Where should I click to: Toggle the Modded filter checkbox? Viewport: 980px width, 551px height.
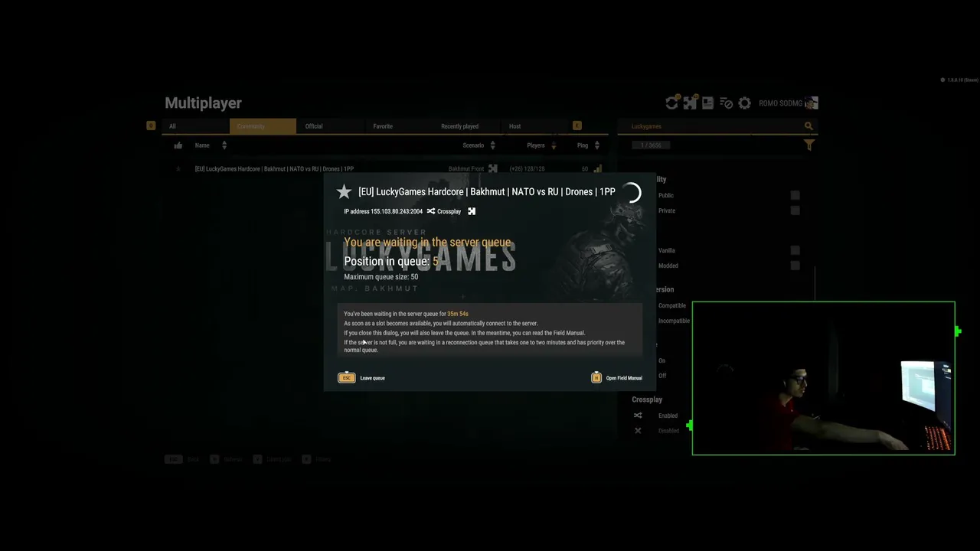pos(795,266)
